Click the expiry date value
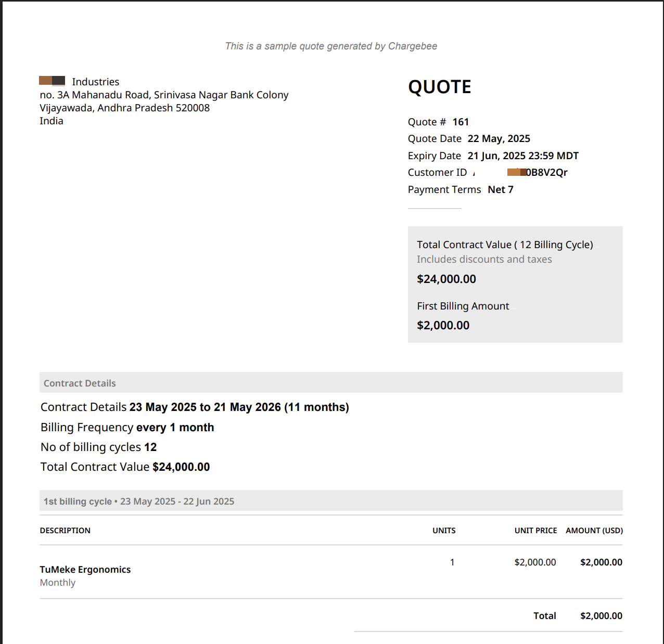664x644 pixels. (x=522, y=156)
